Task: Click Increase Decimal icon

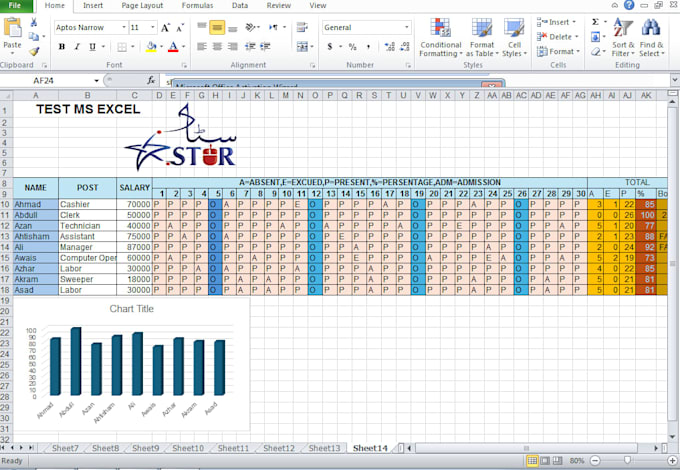Action: 389,46
